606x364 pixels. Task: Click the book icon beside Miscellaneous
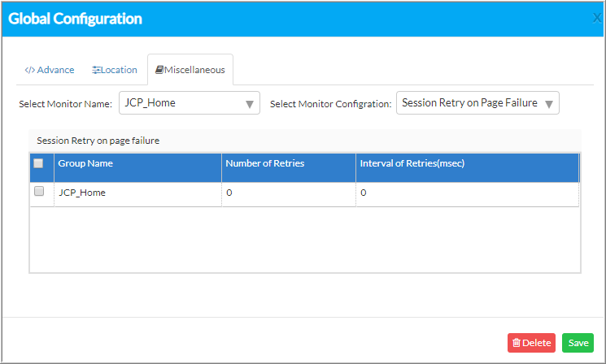point(159,70)
